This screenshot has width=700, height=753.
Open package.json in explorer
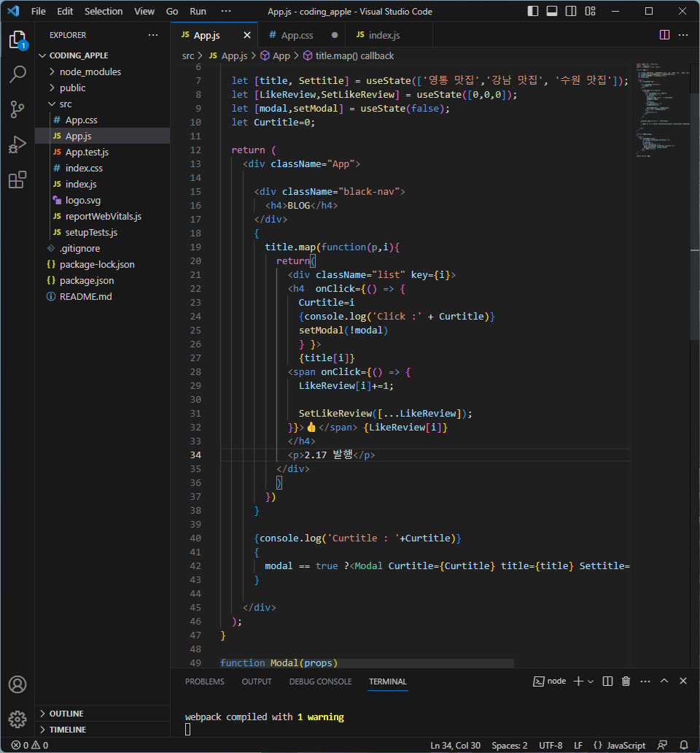(103, 280)
